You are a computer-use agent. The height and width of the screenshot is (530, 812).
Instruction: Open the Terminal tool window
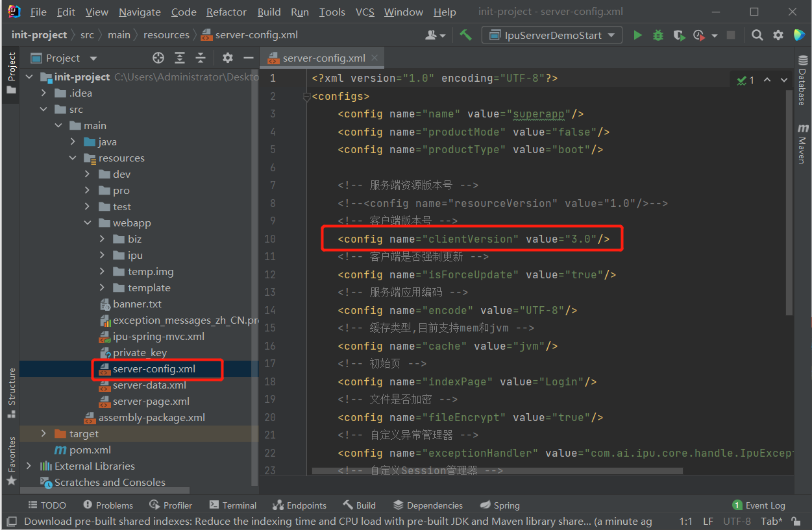pos(233,505)
